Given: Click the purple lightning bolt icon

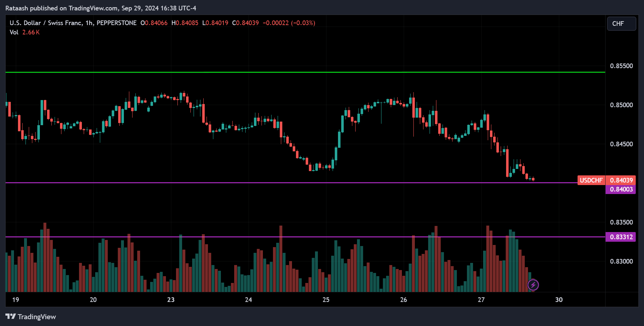Looking at the screenshot, I should click(533, 285).
